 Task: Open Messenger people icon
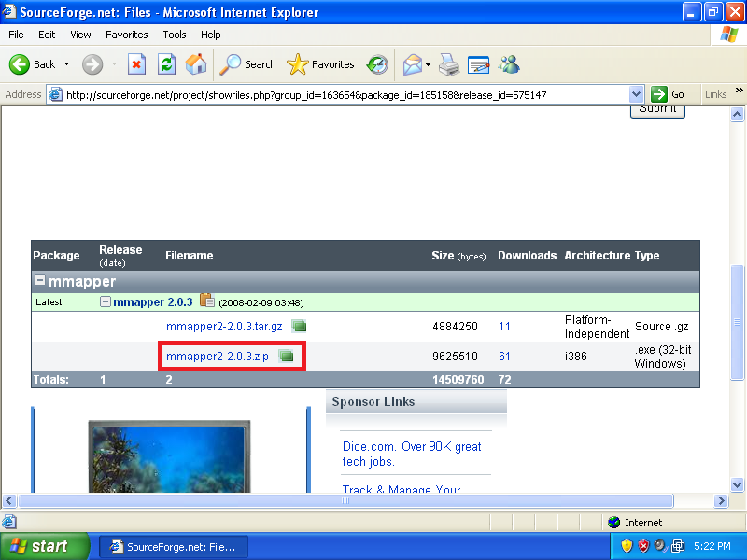[509, 64]
